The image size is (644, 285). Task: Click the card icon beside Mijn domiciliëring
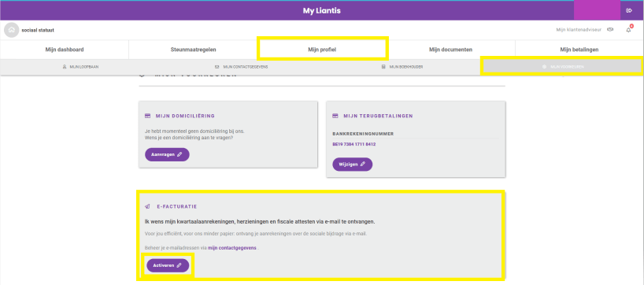(148, 117)
